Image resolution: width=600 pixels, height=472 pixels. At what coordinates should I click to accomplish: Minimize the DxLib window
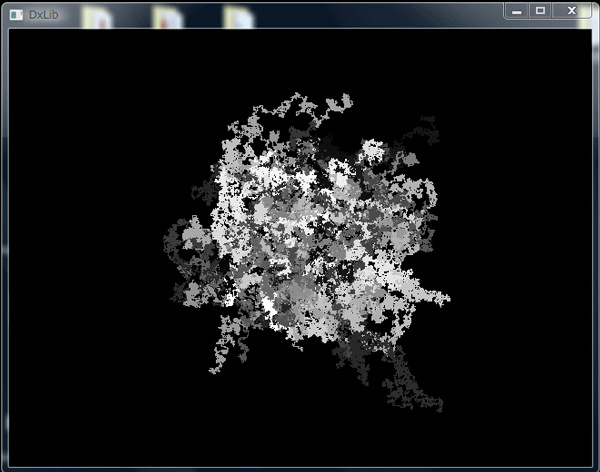coord(517,11)
